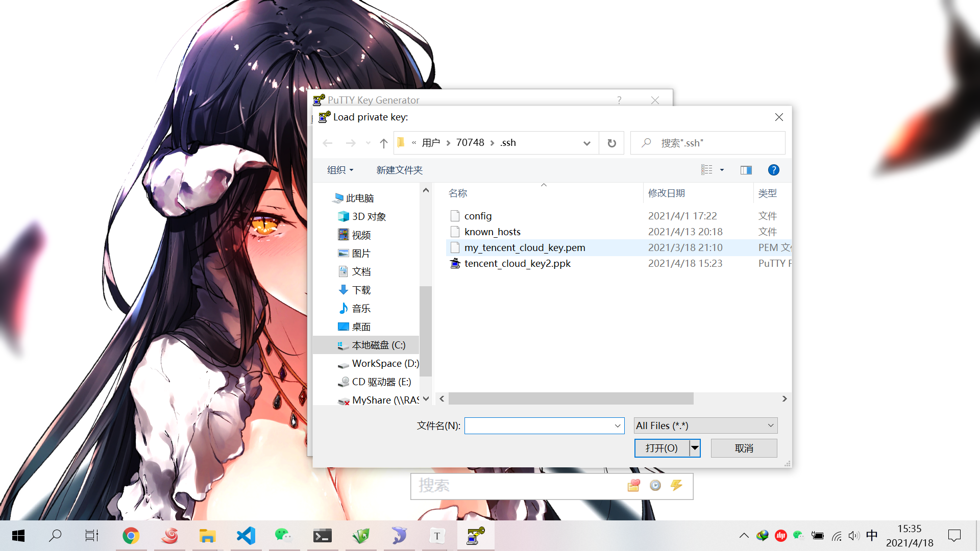Toggle the preview pane

(x=746, y=170)
